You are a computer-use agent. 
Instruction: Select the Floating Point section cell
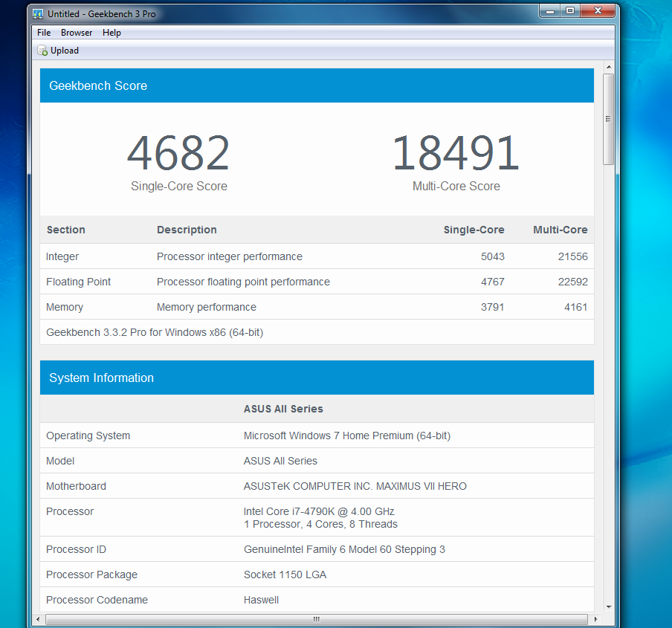point(79,282)
